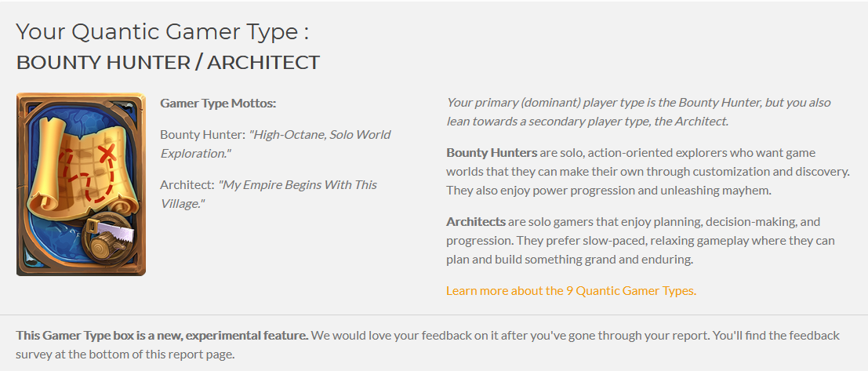Click the bold Bounty Hunters term
868x371 pixels.
tap(492, 153)
